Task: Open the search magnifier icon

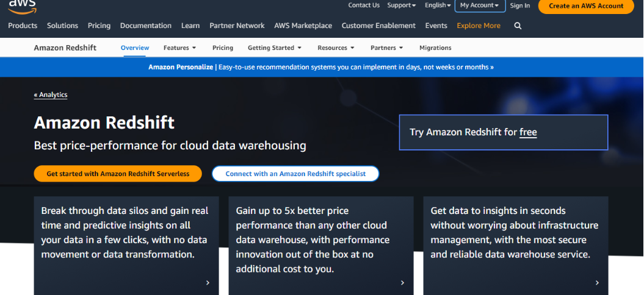Action: pos(518,26)
